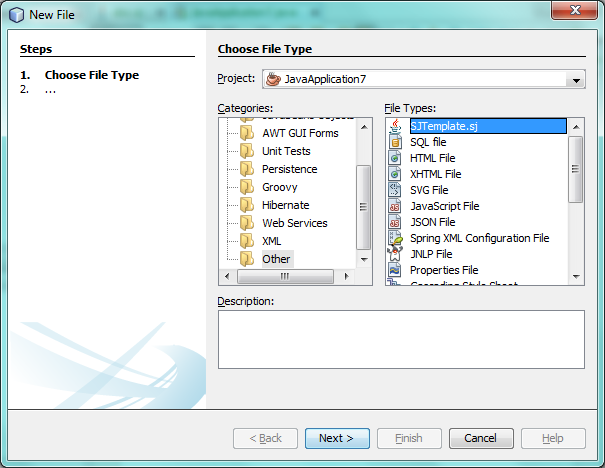Click the Description text area

click(400, 339)
